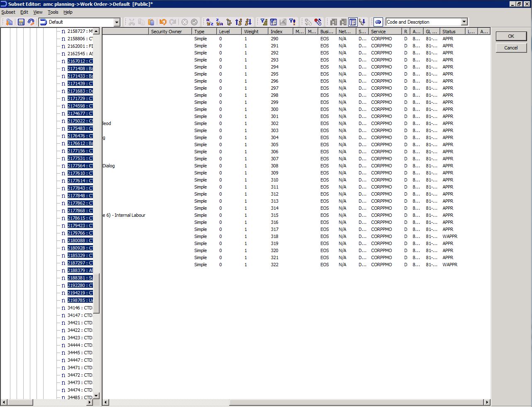Open the Help menu
The height and width of the screenshot is (407, 532).
pyautogui.click(x=68, y=12)
